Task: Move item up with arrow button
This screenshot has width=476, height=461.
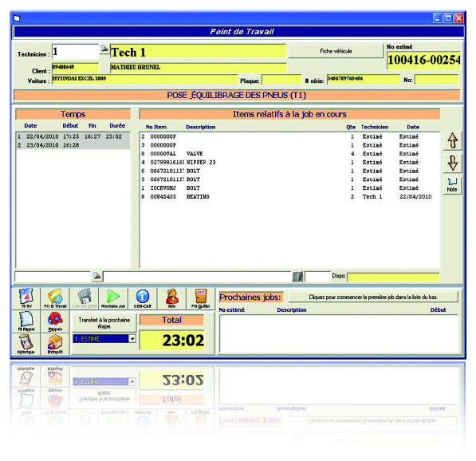Action: coord(452,140)
